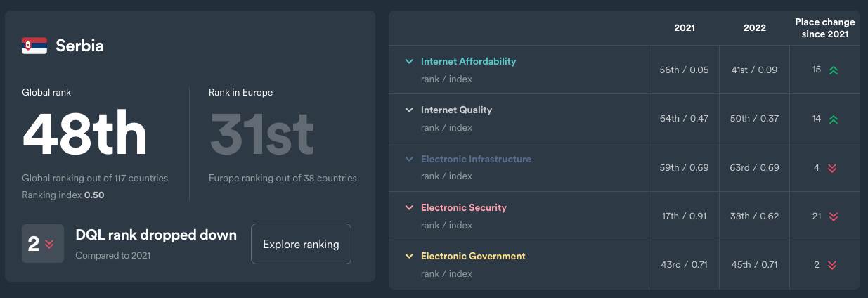Select the 2021 column header

[684, 28]
